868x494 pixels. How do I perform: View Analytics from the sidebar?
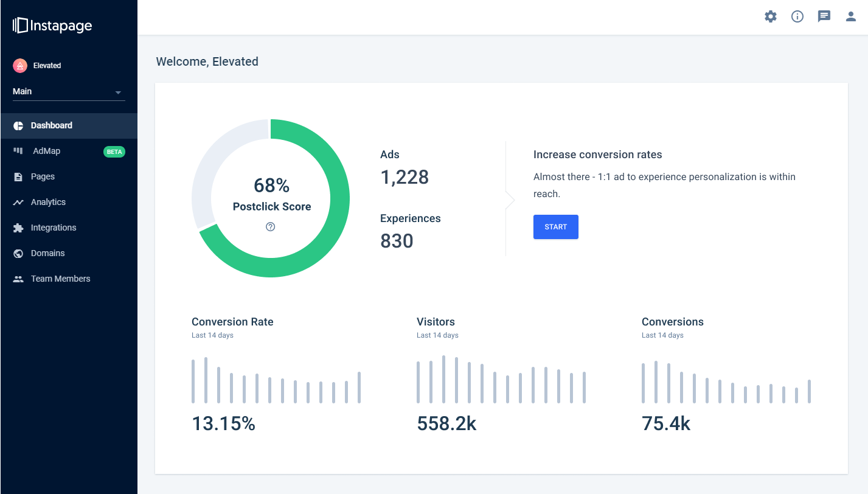coord(48,202)
